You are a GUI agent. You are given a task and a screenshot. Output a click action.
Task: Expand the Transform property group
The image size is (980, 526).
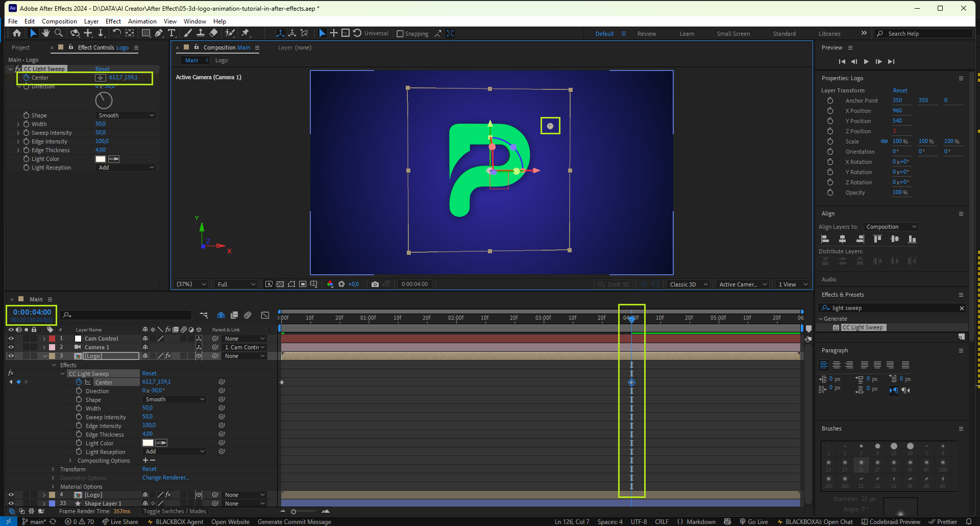pyautogui.click(x=53, y=469)
